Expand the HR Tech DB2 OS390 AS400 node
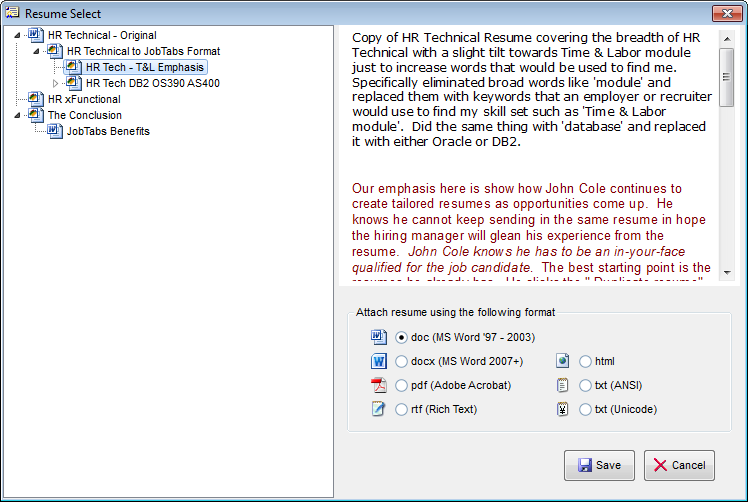The height and width of the screenshot is (502, 748). [x=55, y=84]
